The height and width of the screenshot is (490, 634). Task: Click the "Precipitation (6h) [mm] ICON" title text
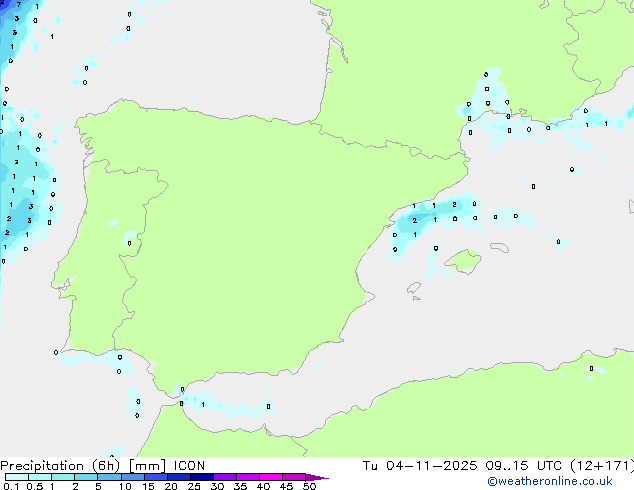click(103, 466)
